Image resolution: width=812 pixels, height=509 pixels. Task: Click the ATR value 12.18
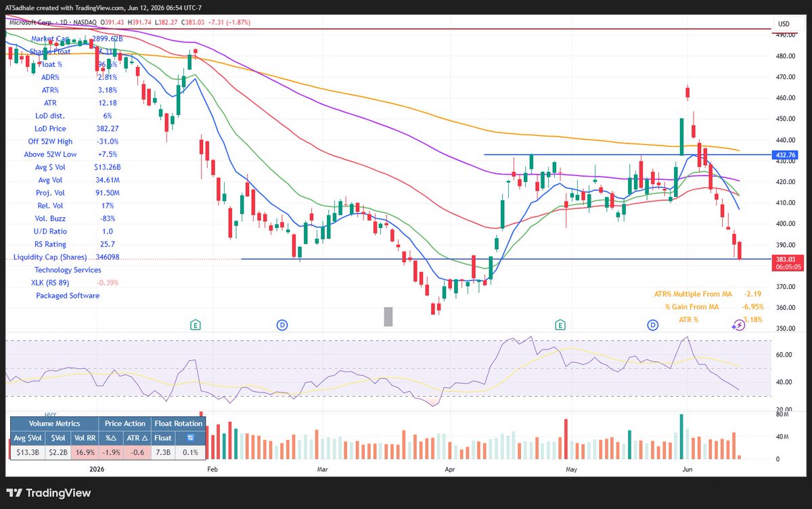[x=108, y=103]
